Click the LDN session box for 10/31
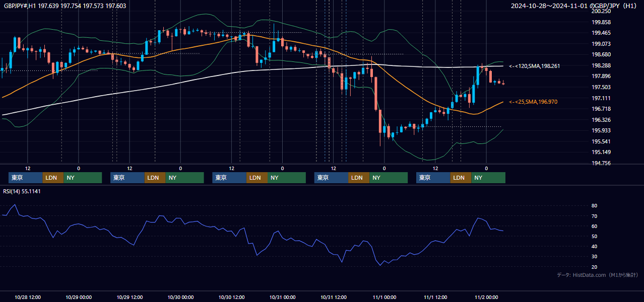 pos(359,178)
